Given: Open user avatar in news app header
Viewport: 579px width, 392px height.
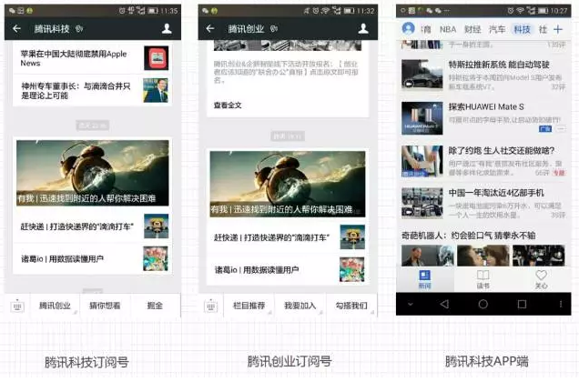Looking at the screenshot, I should (408, 28).
